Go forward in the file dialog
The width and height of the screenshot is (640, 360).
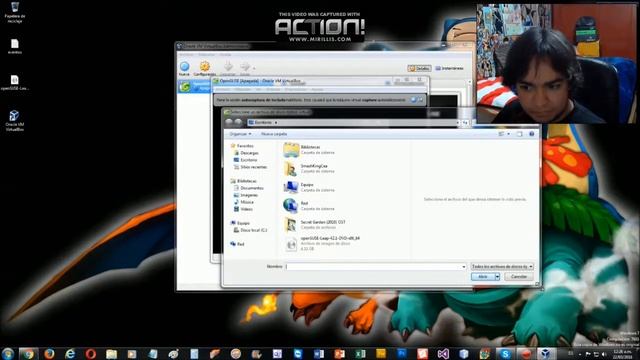point(238,122)
